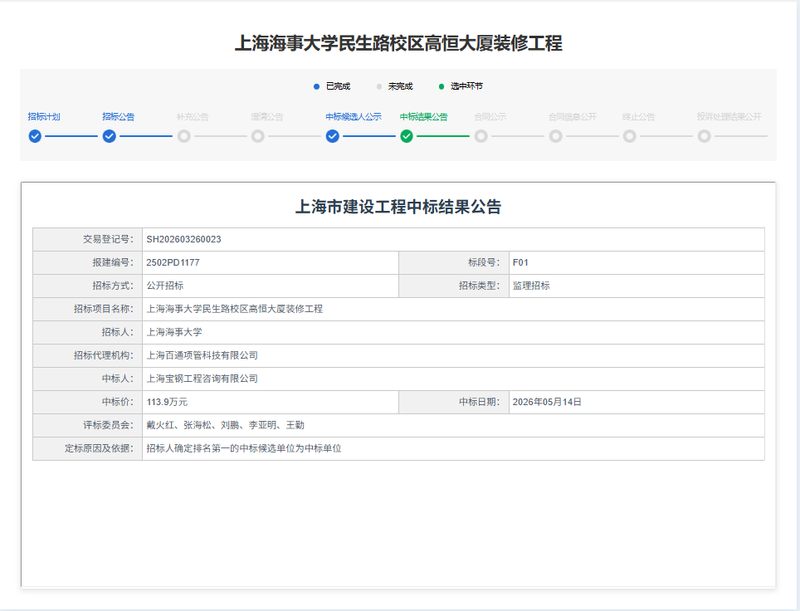
Task: Click the 未完成 legend text
Action: [x=401, y=86]
